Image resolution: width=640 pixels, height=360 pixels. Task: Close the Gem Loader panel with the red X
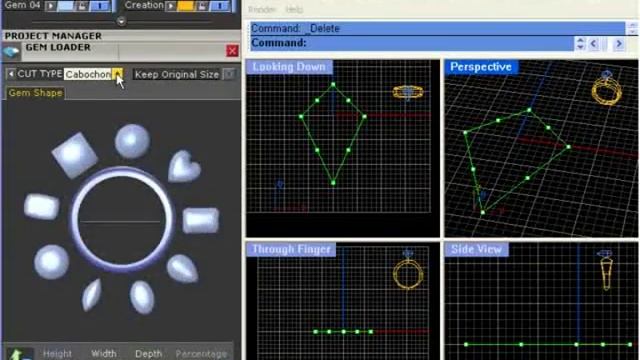pos(232,51)
